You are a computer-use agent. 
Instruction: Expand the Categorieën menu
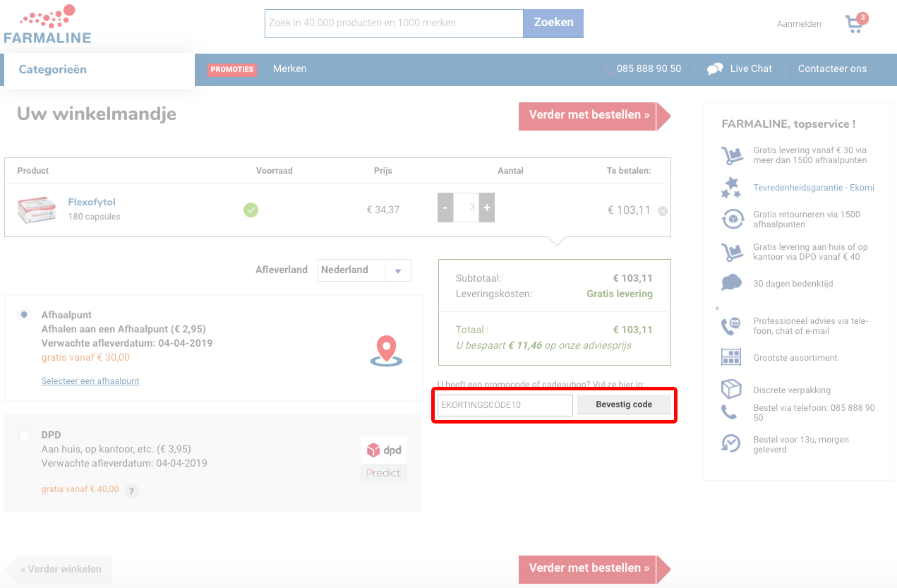(99, 70)
